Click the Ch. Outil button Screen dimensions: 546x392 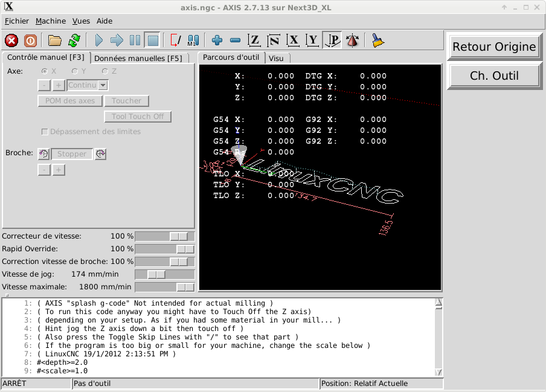pos(494,76)
